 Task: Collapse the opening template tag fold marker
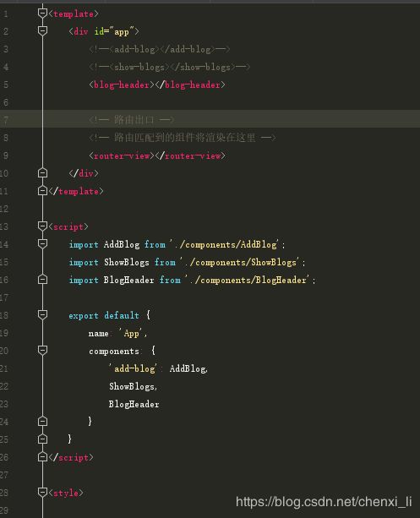[42, 14]
